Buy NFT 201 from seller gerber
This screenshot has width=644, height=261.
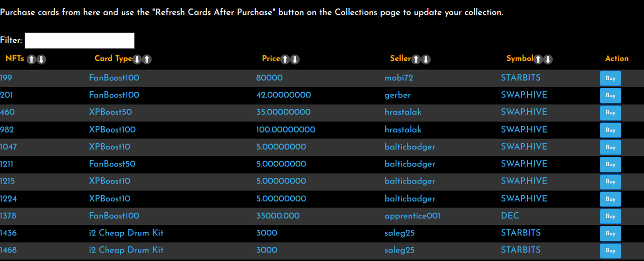coord(610,96)
